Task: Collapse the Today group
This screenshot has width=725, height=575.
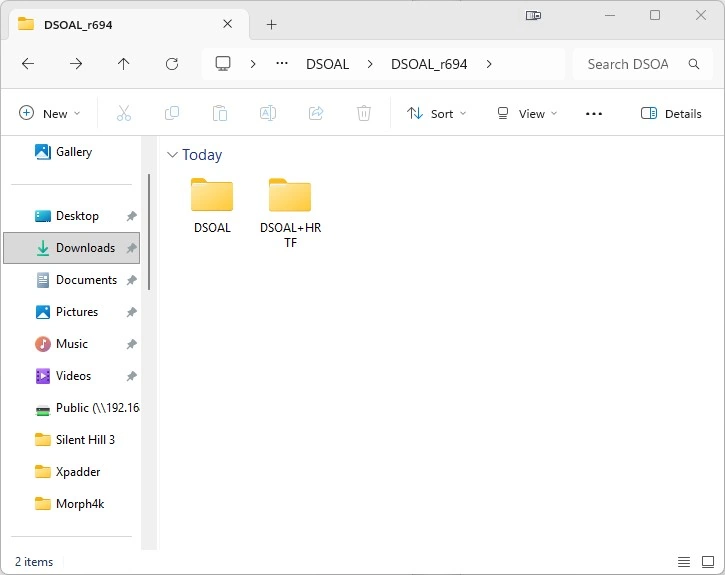Action: (172, 155)
